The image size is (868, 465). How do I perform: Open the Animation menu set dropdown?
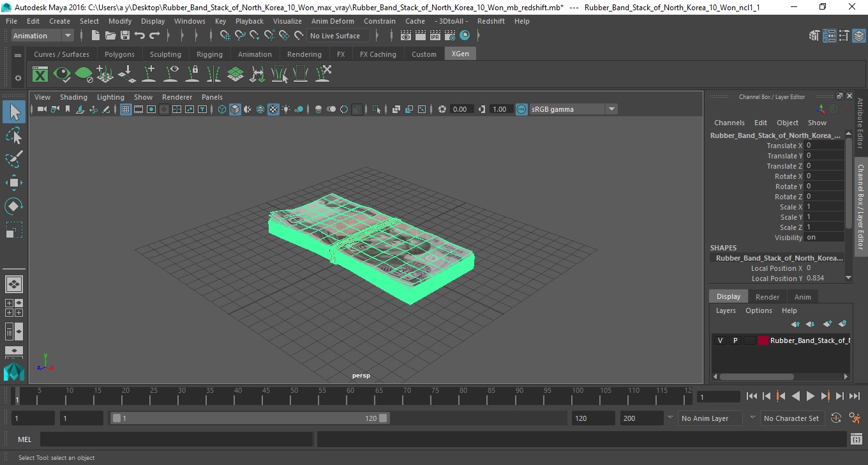click(43, 36)
